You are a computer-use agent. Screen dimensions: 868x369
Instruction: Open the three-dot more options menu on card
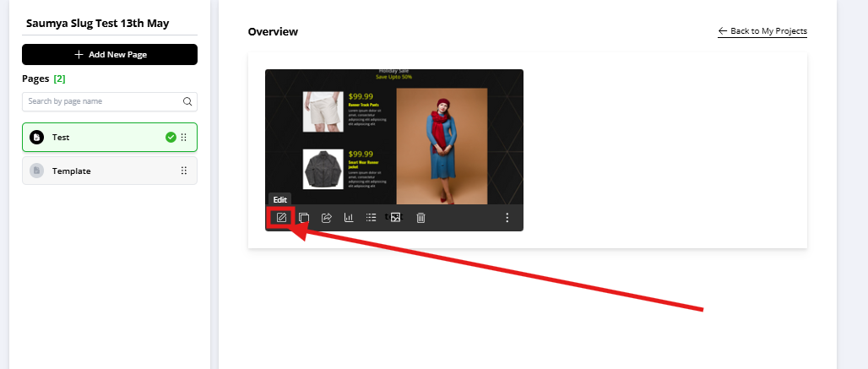click(507, 217)
